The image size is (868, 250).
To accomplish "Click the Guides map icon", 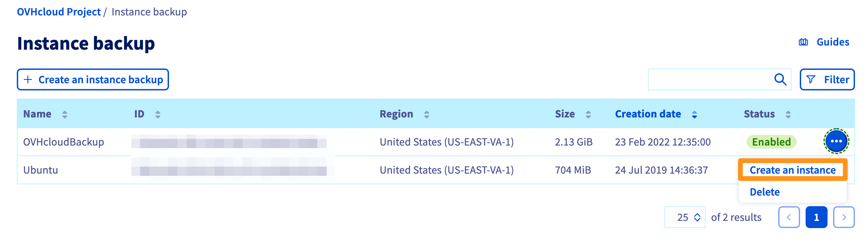I will click(x=803, y=42).
